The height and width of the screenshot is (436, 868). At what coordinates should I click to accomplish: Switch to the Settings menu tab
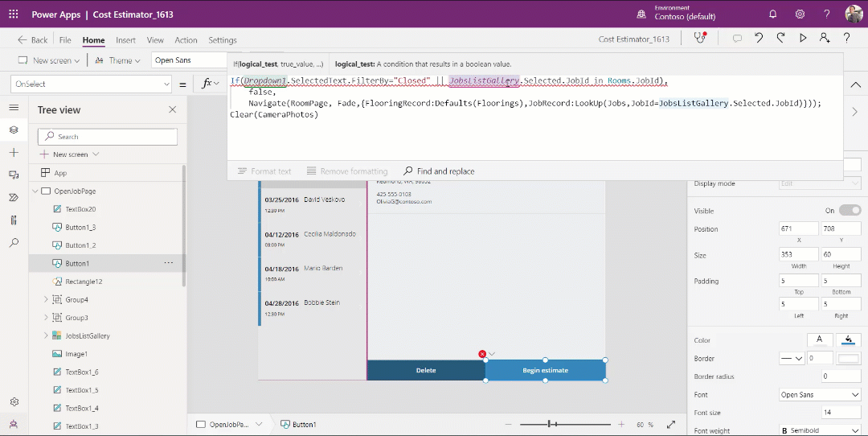223,40
